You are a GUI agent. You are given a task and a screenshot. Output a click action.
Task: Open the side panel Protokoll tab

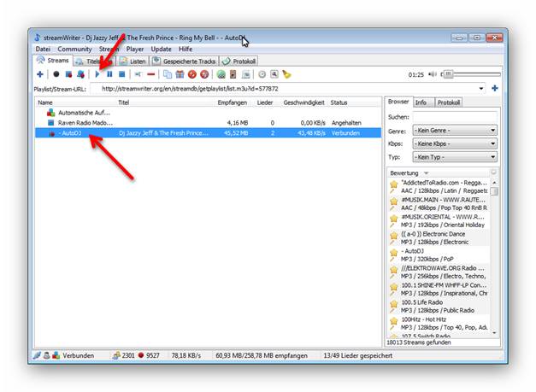pos(449,102)
